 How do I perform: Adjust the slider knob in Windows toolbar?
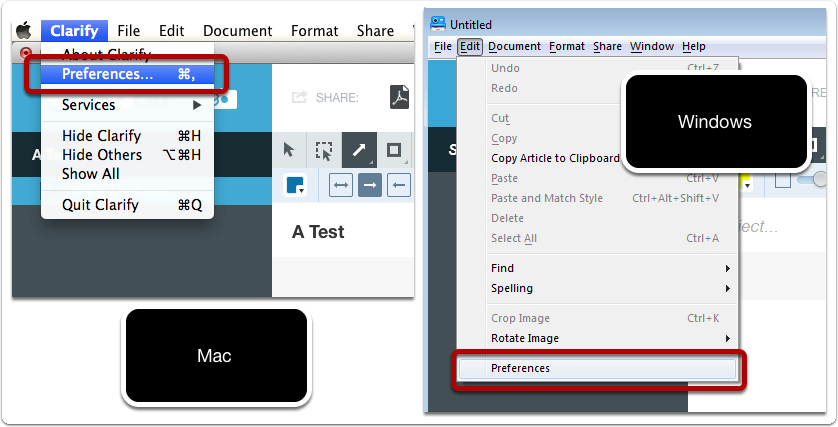[819, 180]
